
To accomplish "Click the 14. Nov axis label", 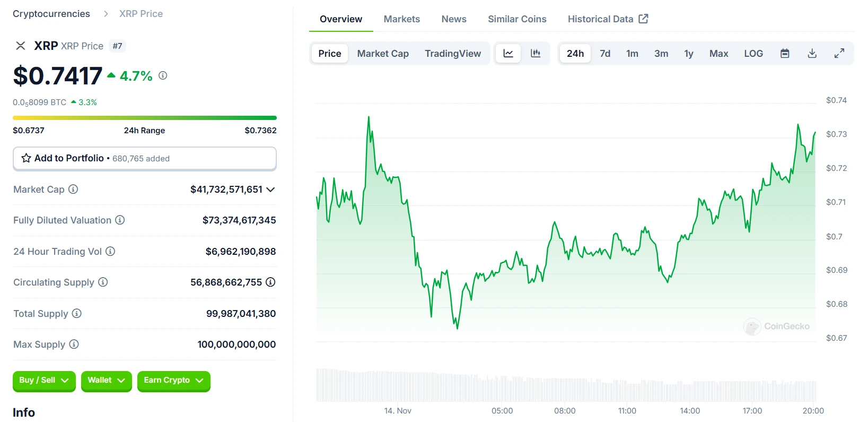I will (x=398, y=410).
